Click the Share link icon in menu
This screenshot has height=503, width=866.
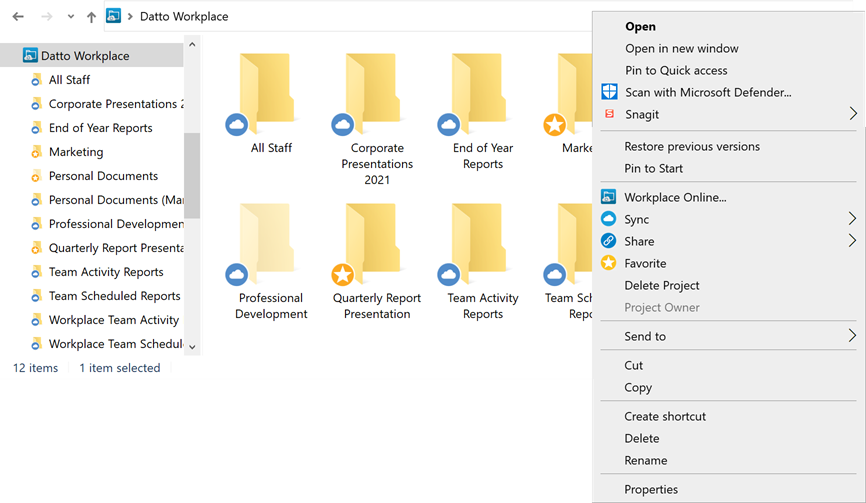(x=608, y=241)
